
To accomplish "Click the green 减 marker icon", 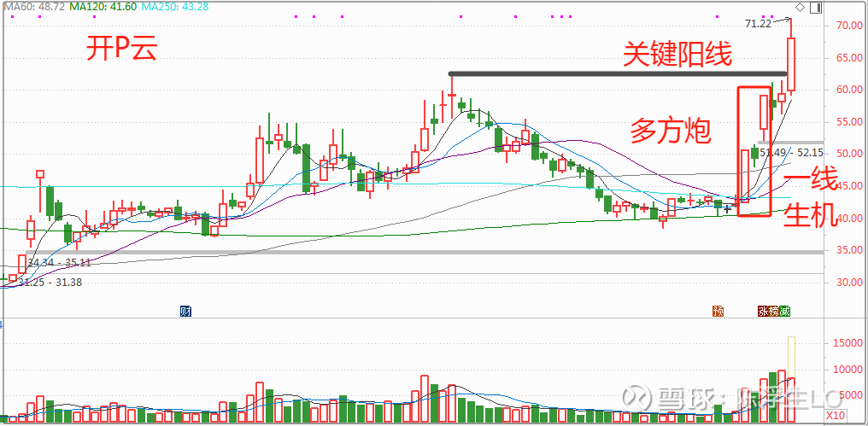I will click(783, 311).
